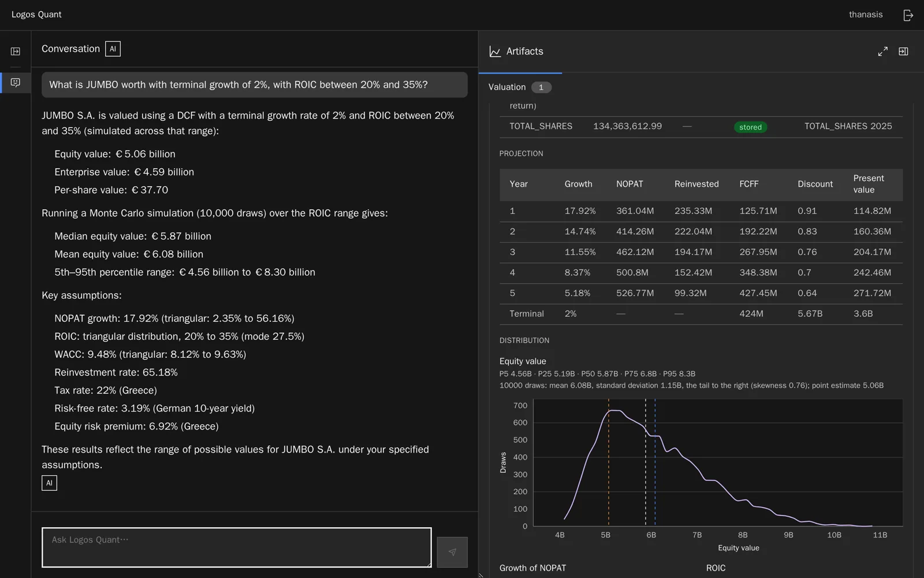
Task: Toggle the left sidebar panel icon
Action: (x=16, y=51)
